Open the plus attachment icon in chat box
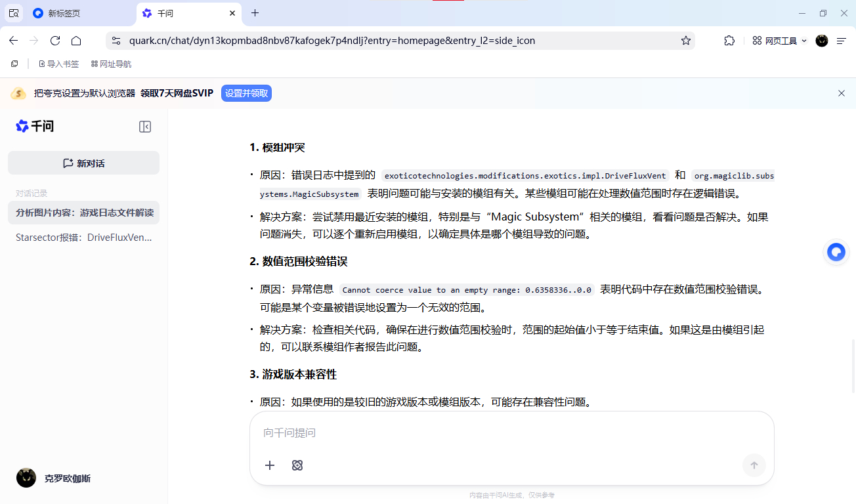Image resolution: width=856 pixels, height=504 pixels. coord(270,465)
